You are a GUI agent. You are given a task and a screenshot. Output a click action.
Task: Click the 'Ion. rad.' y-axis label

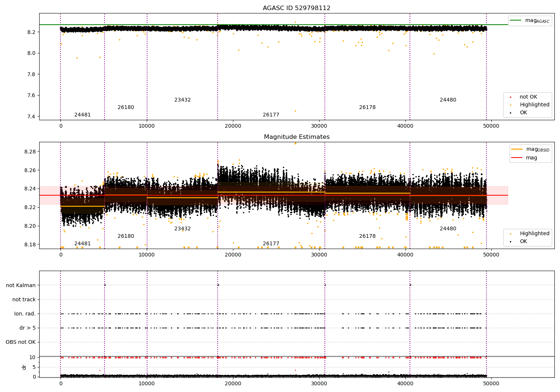(25, 314)
